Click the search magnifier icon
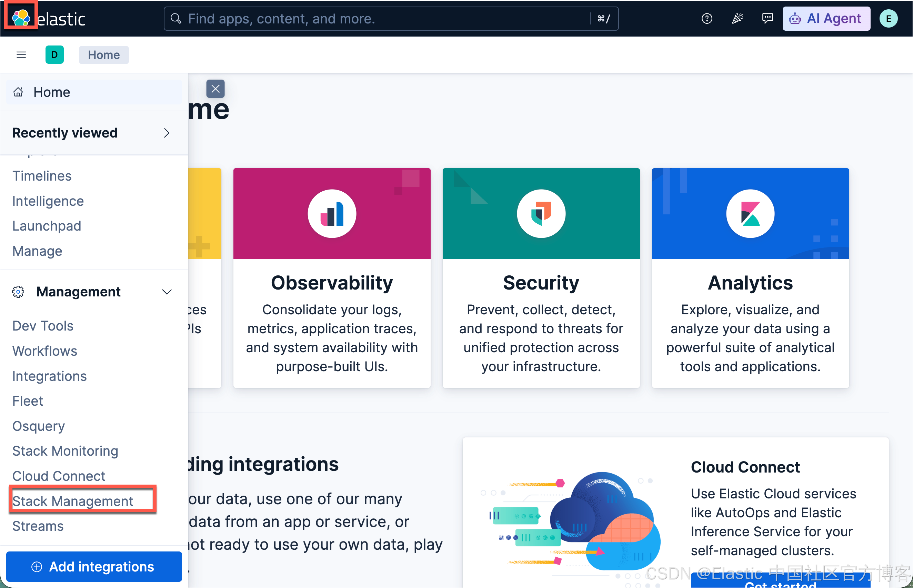913x588 pixels. coord(175,18)
